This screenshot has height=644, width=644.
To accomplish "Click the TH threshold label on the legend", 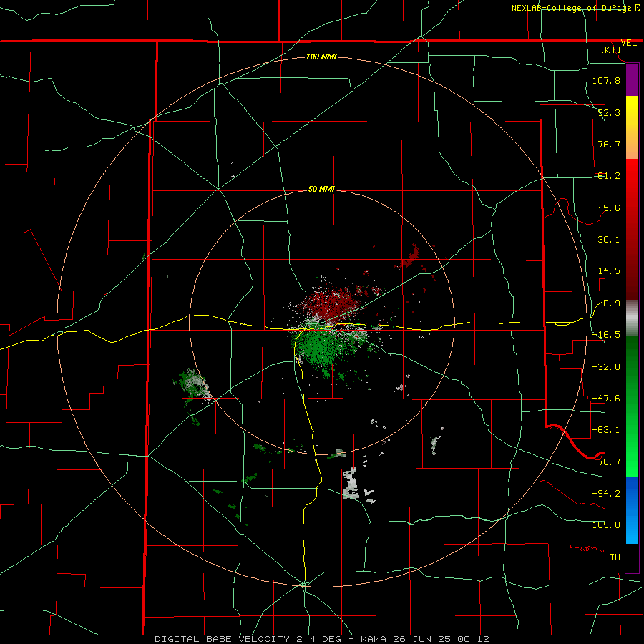I will point(615,557).
